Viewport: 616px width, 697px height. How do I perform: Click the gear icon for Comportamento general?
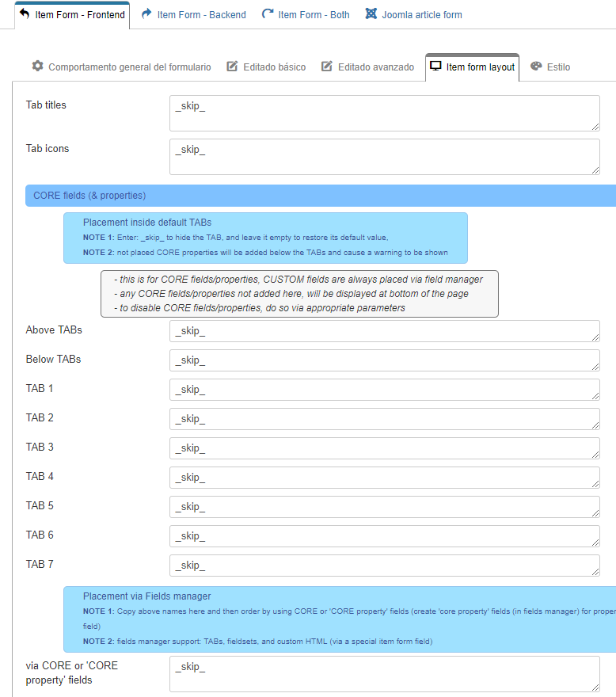click(x=37, y=67)
